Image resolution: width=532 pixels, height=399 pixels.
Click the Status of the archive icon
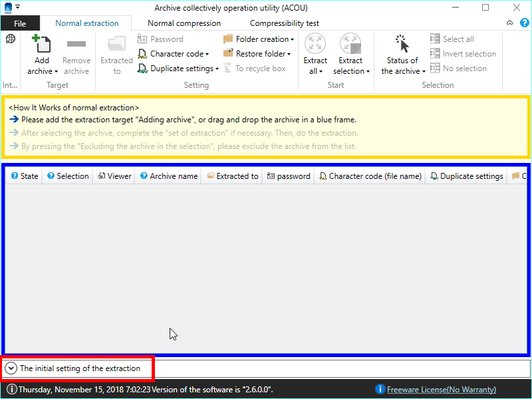click(x=403, y=45)
